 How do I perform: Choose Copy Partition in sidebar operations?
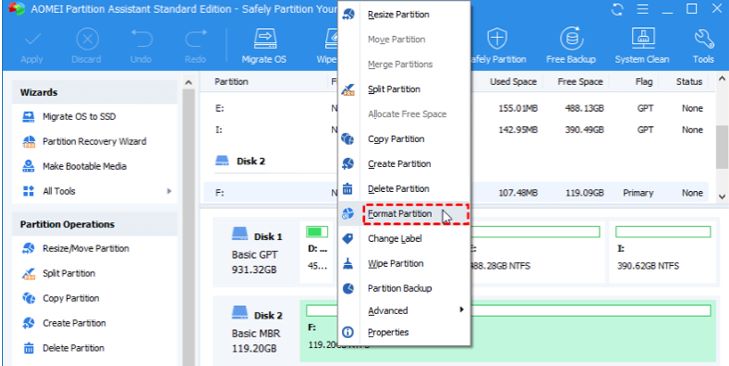[x=60, y=298]
